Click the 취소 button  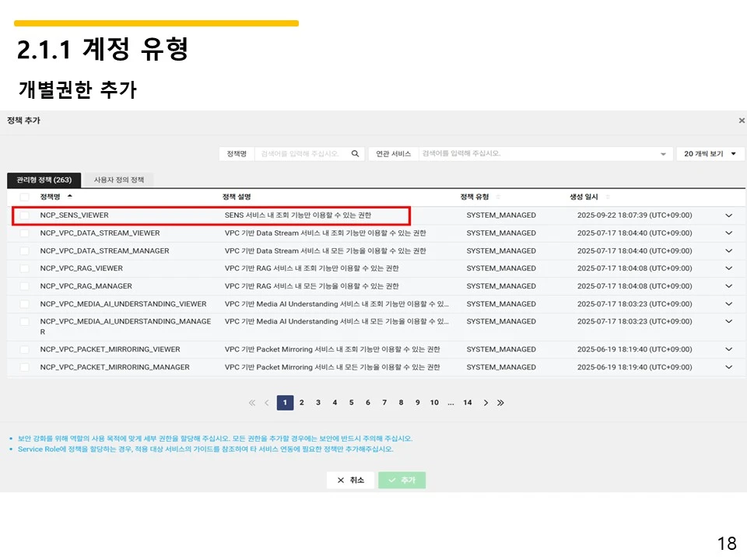pyautogui.click(x=350, y=481)
